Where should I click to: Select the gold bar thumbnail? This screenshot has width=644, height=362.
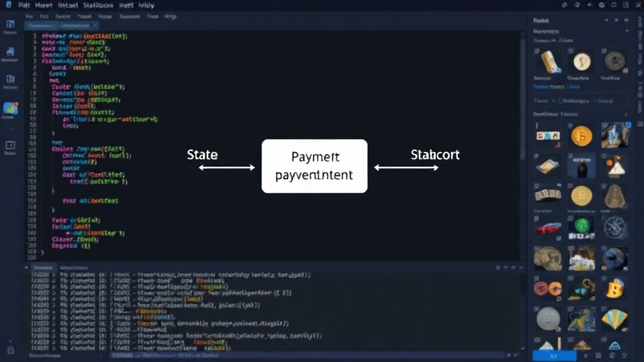point(549,62)
